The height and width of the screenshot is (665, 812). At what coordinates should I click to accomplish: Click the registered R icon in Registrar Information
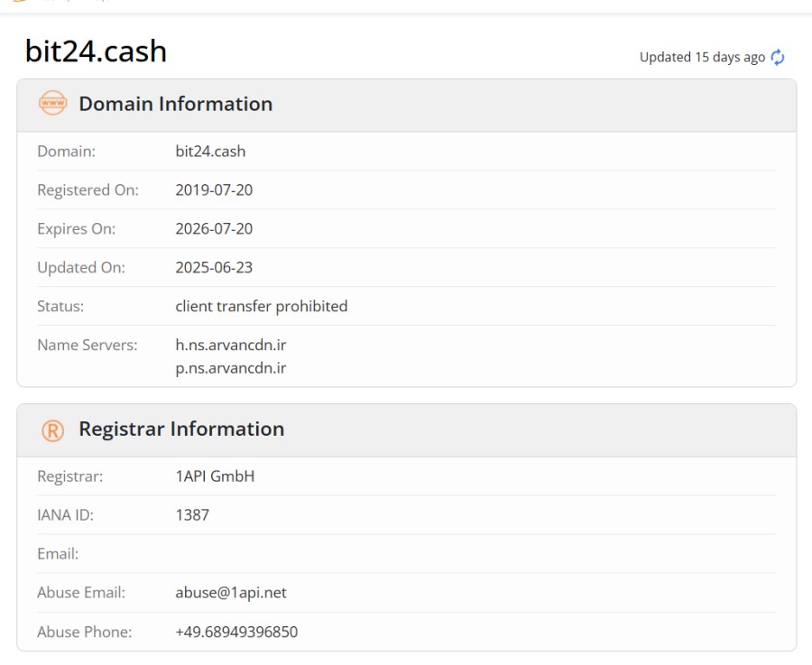click(53, 430)
